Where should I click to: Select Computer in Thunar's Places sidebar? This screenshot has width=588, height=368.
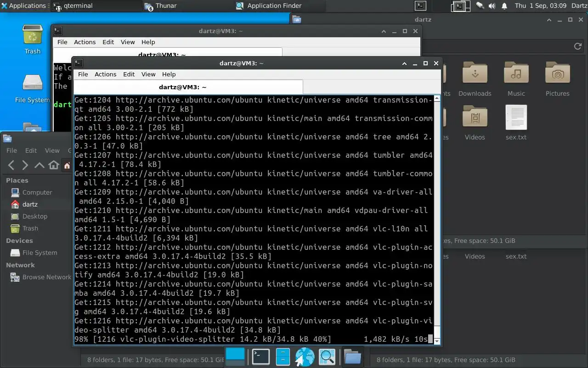click(36, 192)
